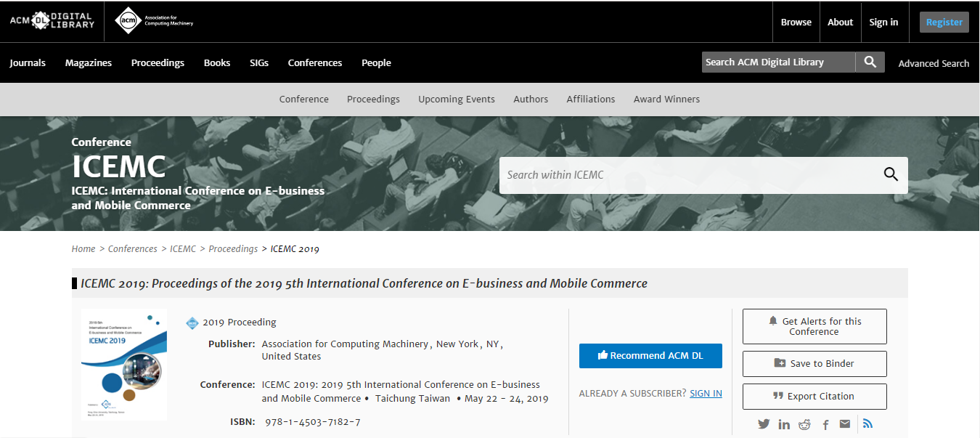Open the Journals menu
This screenshot has width=980, height=438.
(x=28, y=62)
